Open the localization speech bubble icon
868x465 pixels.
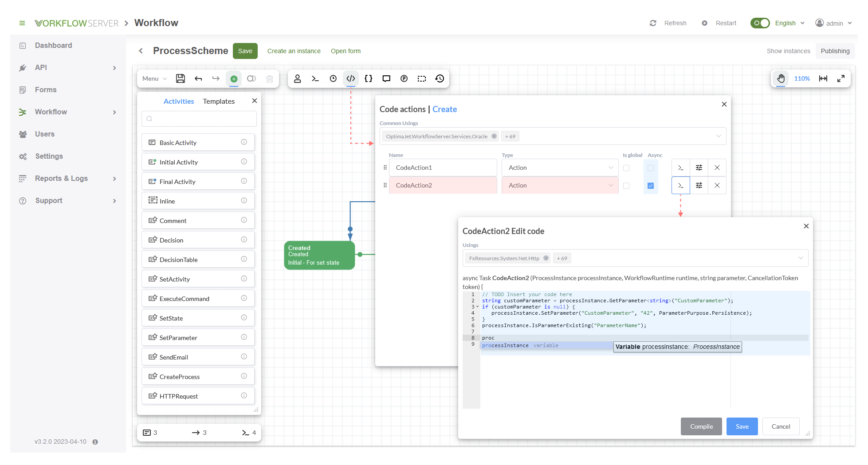point(386,78)
